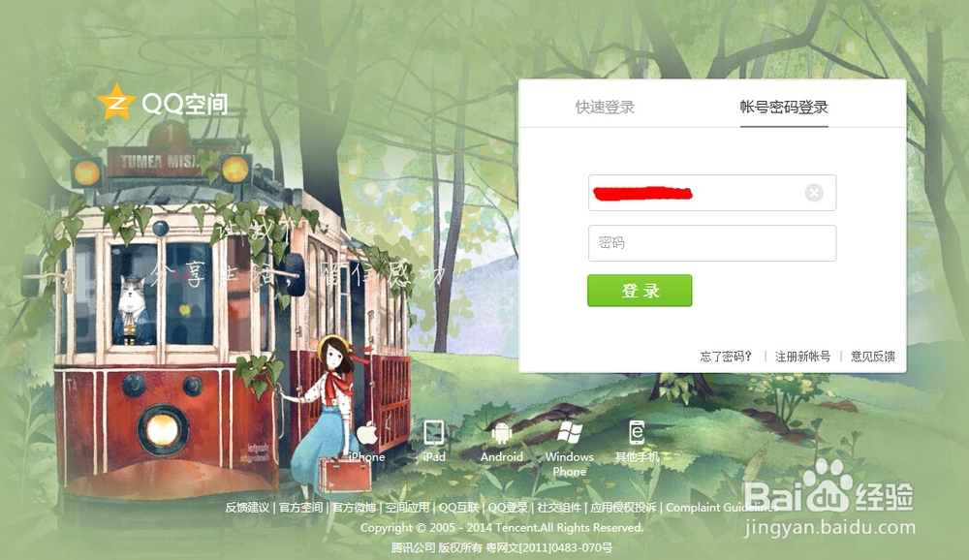Open the 忘了密码? link
969x560 pixels.
[726, 356]
